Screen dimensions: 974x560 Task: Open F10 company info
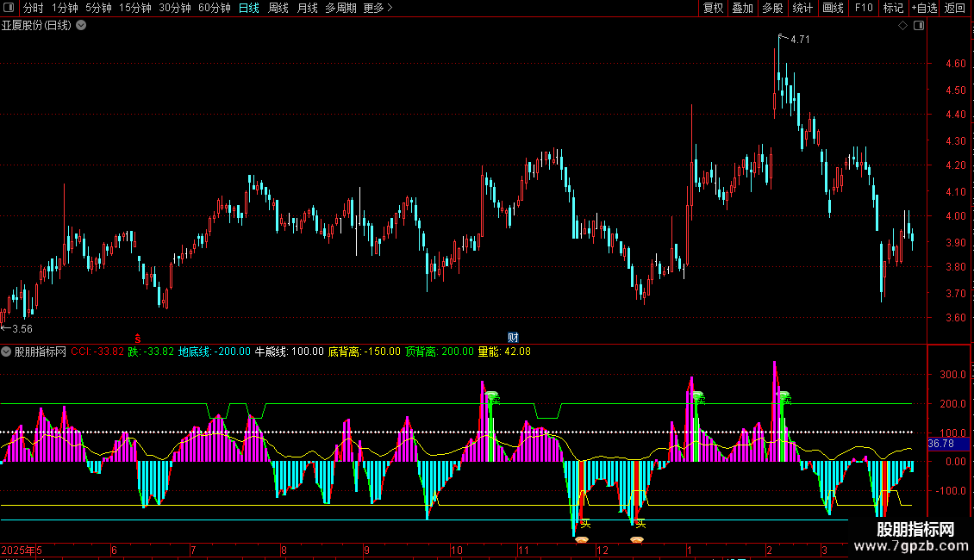coord(864,8)
